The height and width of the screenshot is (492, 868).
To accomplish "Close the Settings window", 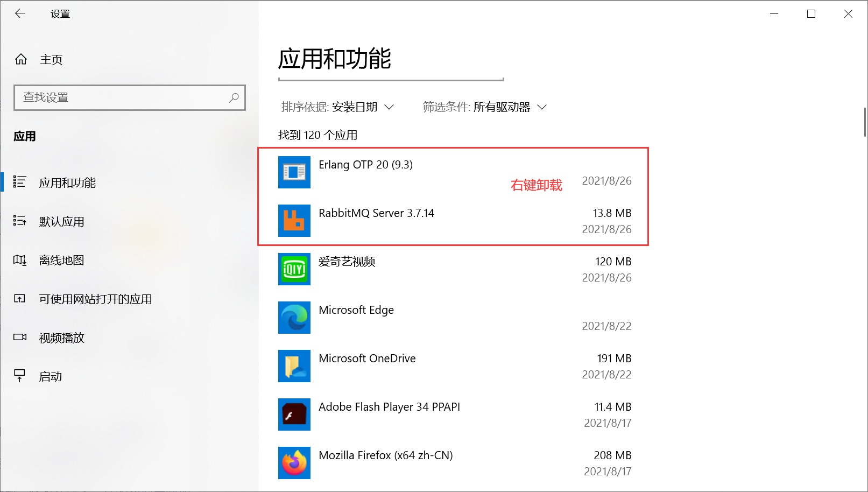I will (x=848, y=13).
